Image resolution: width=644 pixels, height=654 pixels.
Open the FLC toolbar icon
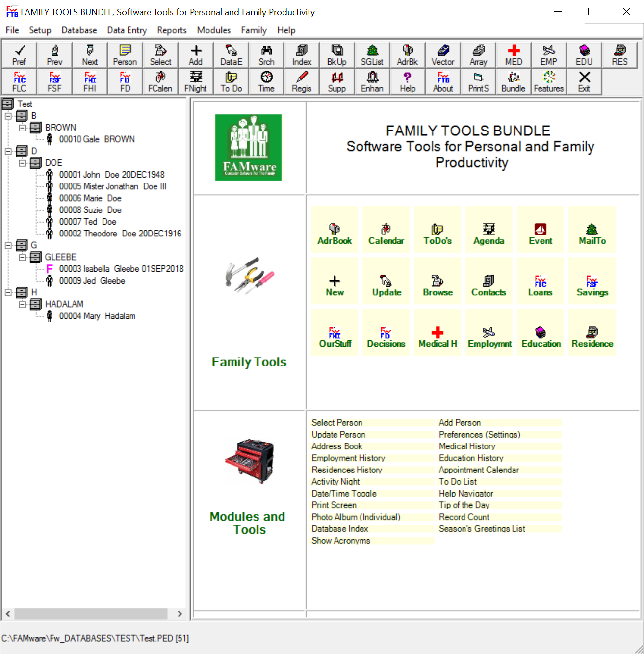click(19, 81)
